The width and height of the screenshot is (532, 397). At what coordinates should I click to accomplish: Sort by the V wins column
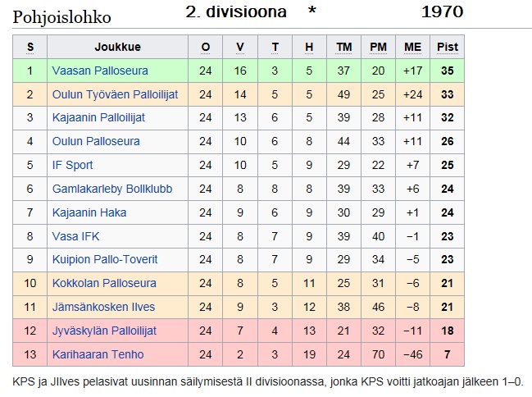tap(240, 48)
